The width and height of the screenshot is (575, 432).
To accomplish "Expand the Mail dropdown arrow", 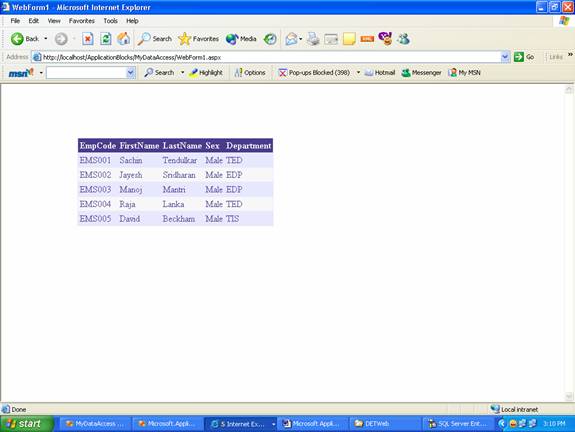I will (x=301, y=39).
